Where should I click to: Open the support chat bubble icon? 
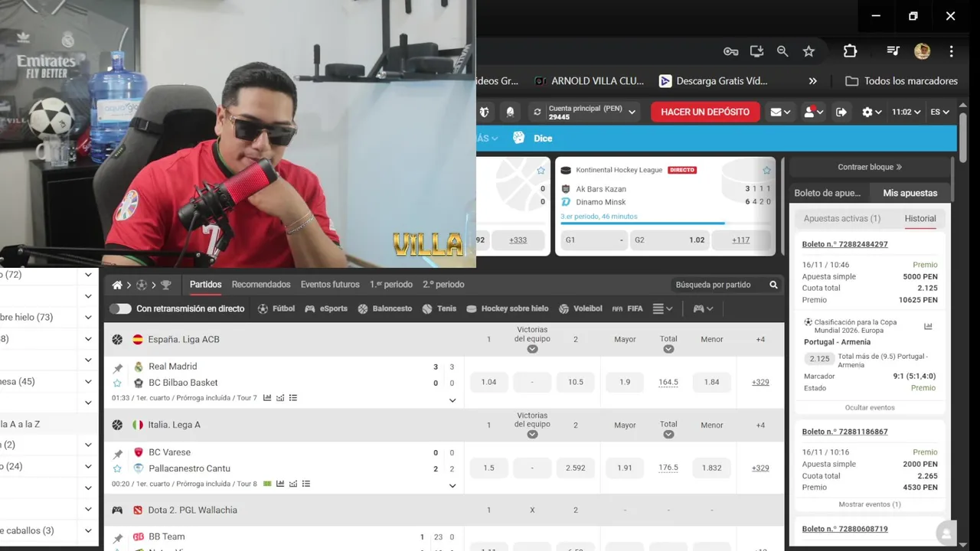coord(946,533)
